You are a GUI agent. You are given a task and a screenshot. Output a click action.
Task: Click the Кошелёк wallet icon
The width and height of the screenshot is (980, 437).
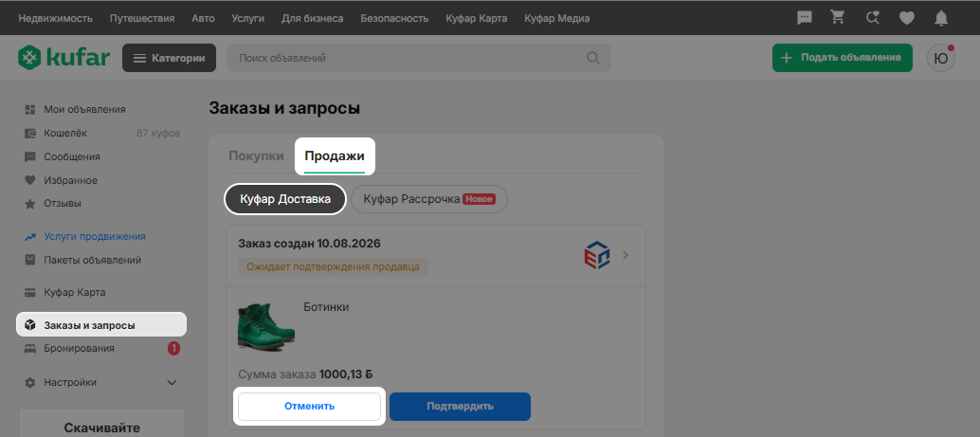(29, 133)
